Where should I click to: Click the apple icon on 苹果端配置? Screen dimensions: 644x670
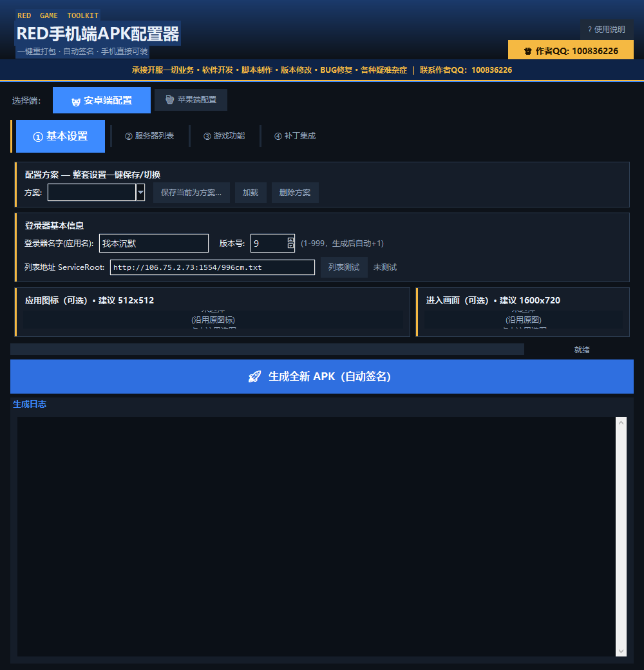click(169, 100)
